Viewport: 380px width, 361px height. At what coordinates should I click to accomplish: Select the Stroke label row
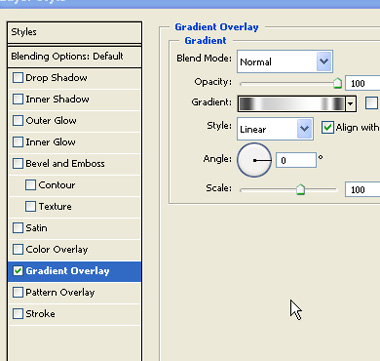[74, 314]
